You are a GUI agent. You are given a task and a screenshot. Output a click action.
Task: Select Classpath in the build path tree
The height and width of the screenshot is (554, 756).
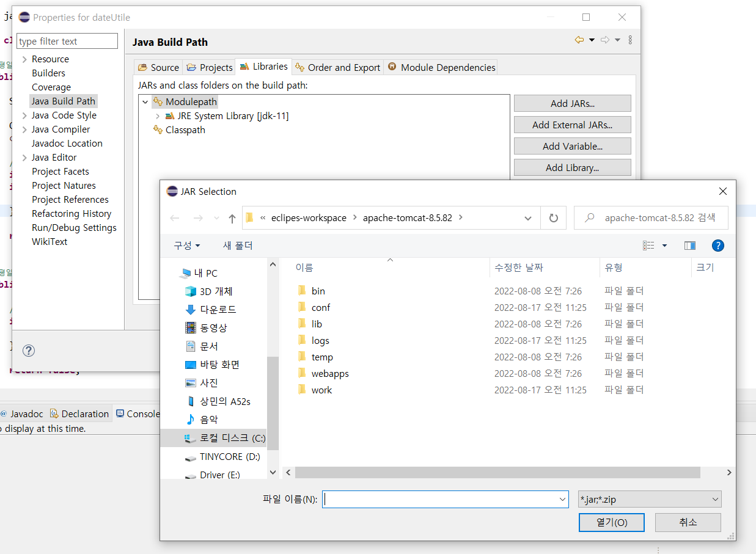click(x=185, y=130)
